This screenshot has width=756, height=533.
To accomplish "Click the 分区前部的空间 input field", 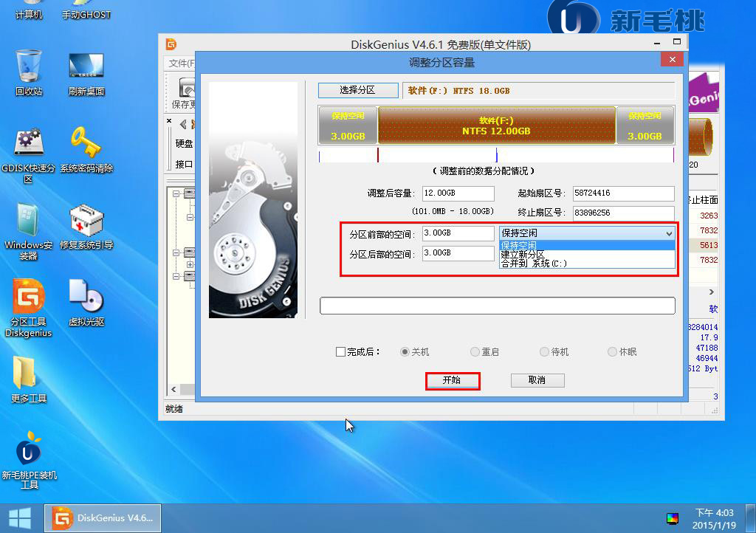I will click(x=458, y=233).
